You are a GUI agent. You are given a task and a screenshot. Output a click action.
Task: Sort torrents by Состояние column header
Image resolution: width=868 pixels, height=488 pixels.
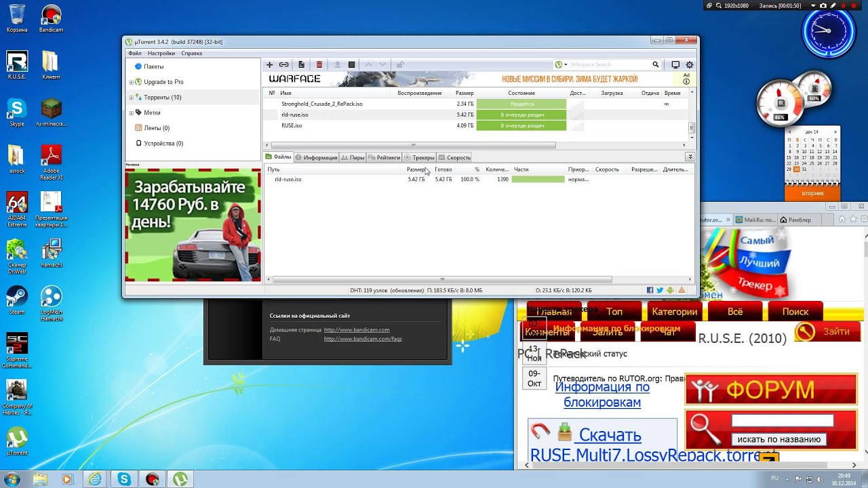521,93
